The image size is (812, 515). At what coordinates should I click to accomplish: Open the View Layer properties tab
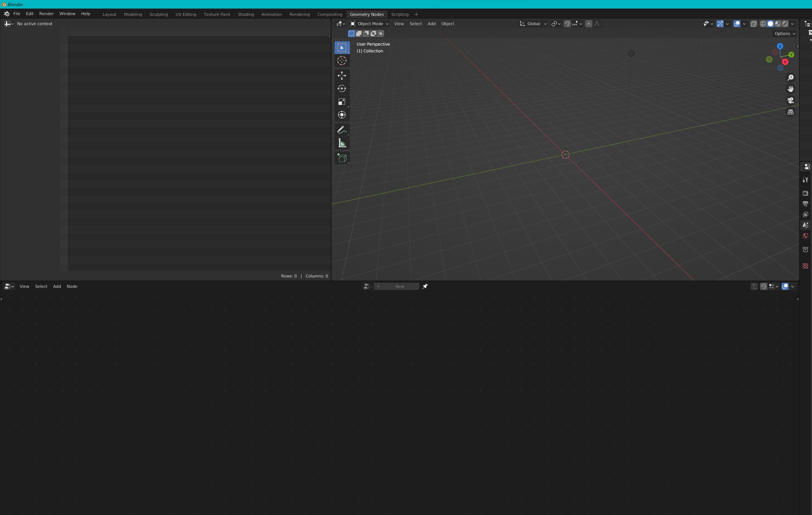pos(805,214)
